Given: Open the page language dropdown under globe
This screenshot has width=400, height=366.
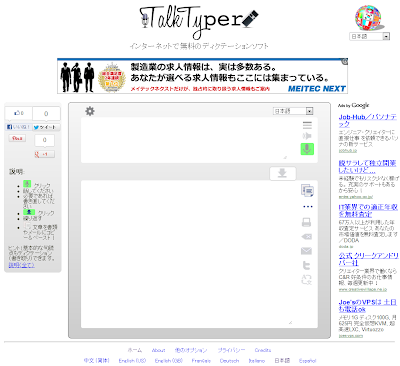Looking at the screenshot, I should click(x=369, y=36).
